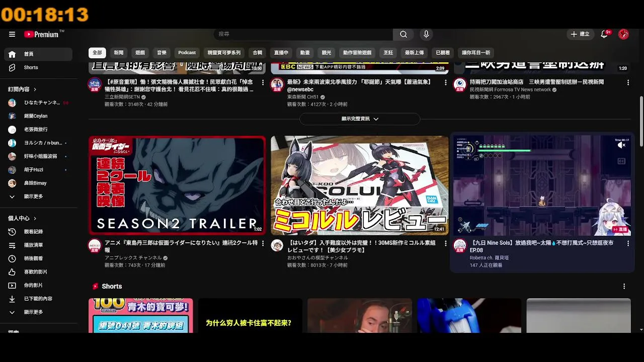
Task: Open 老張微旅行 subscription channel
Action: click(38, 129)
